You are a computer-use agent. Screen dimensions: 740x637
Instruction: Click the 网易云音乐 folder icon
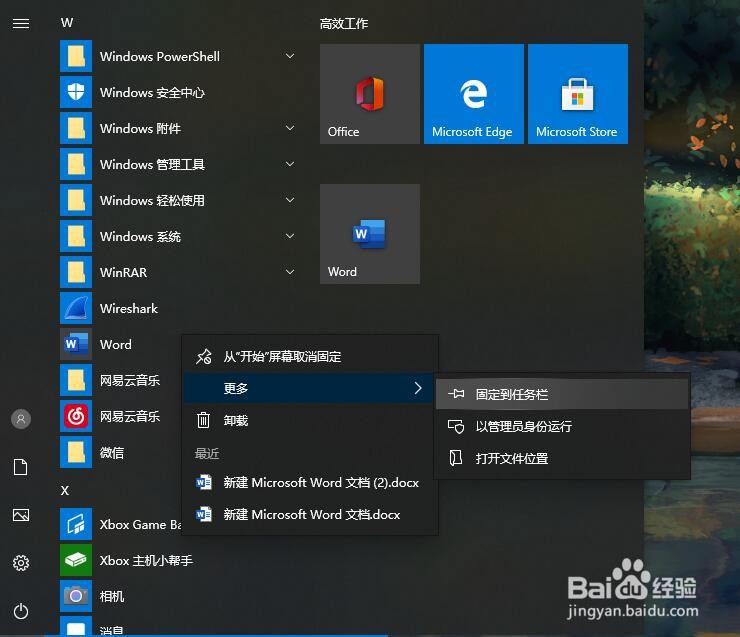click(76, 380)
